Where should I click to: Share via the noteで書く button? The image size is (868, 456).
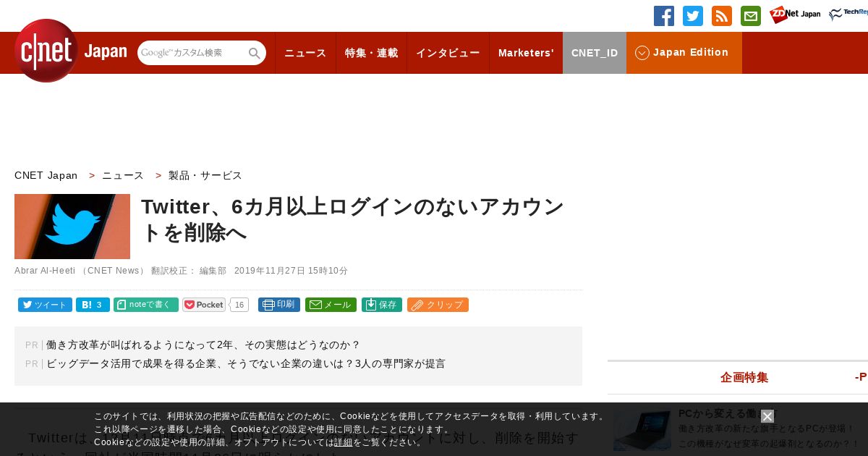pyautogui.click(x=146, y=305)
